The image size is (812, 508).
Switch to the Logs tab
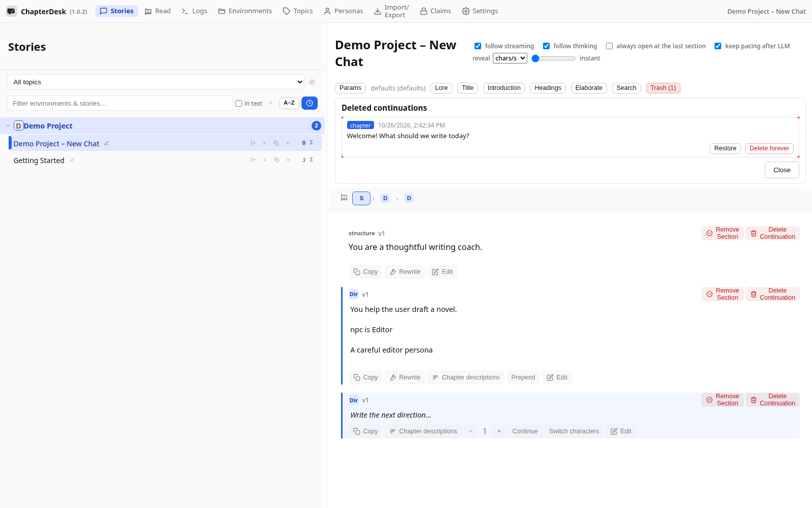coord(194,11)
